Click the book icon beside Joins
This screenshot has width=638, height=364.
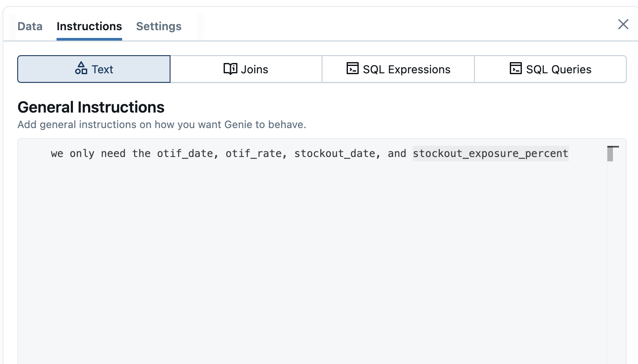point(230,69)
